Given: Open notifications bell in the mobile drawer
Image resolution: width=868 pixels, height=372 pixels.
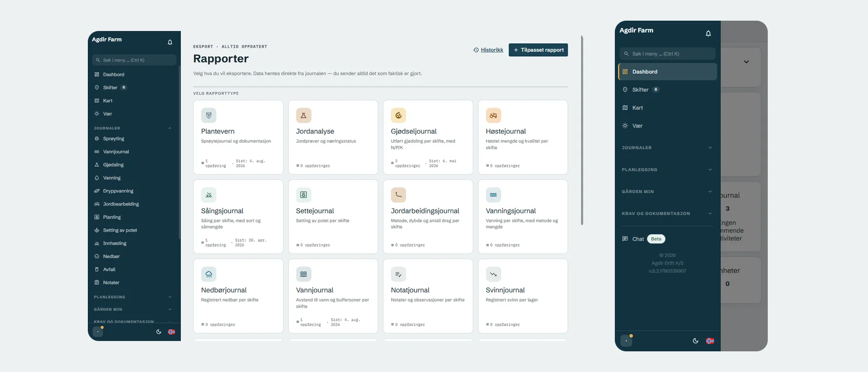Looking at the screenshot, I should 708,34.
